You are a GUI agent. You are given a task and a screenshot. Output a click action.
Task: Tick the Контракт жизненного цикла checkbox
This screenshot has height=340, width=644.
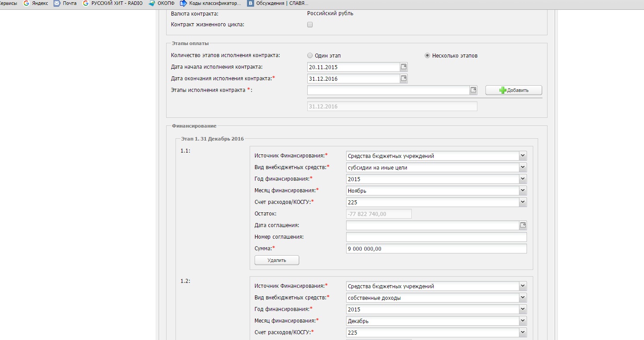click(x=310, y=25)
